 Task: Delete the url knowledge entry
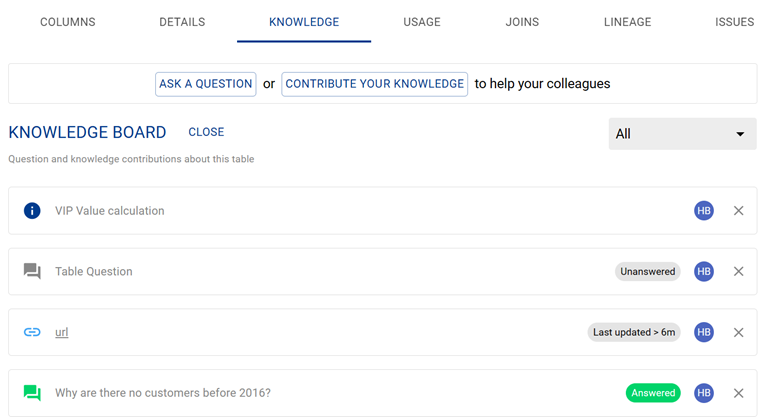[x=739, y=332]
